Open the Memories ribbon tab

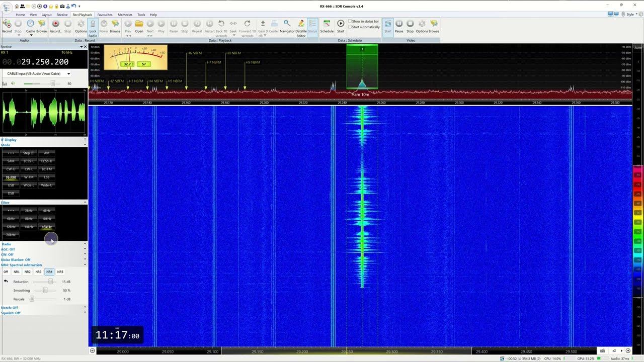point(125,15)
